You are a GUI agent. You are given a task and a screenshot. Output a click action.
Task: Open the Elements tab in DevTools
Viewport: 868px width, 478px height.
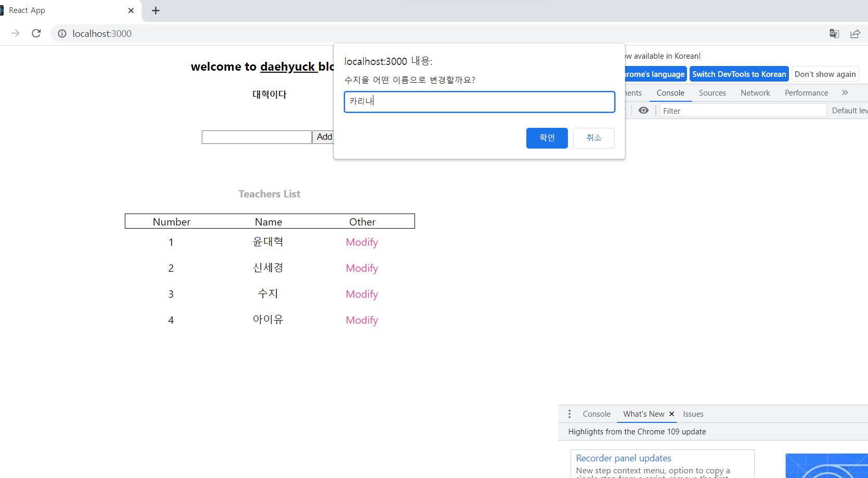coord(634,92)
